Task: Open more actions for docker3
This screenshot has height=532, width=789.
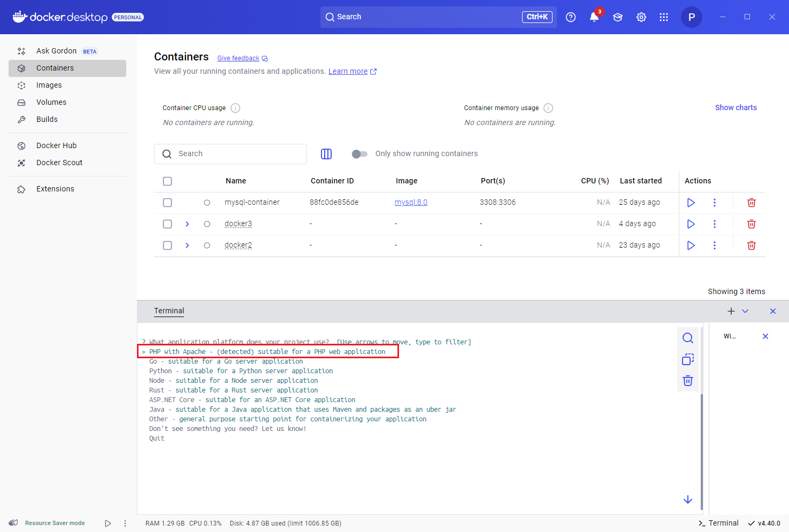Action: click(715, 224)
